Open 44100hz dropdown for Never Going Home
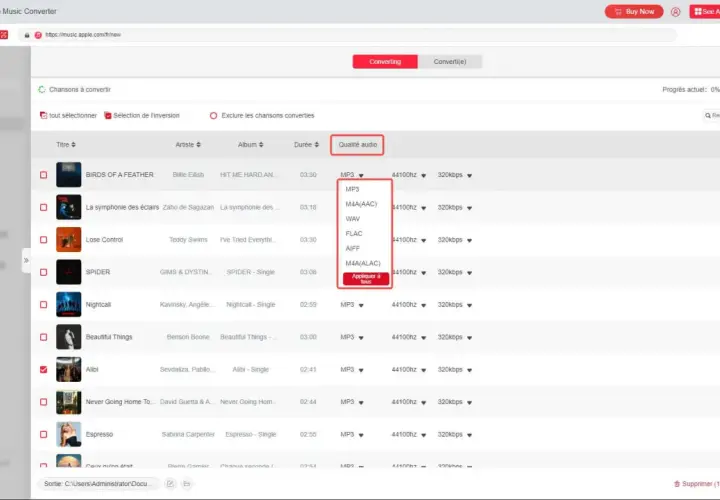The image size is (720, 500). click(x=409, y=402)
